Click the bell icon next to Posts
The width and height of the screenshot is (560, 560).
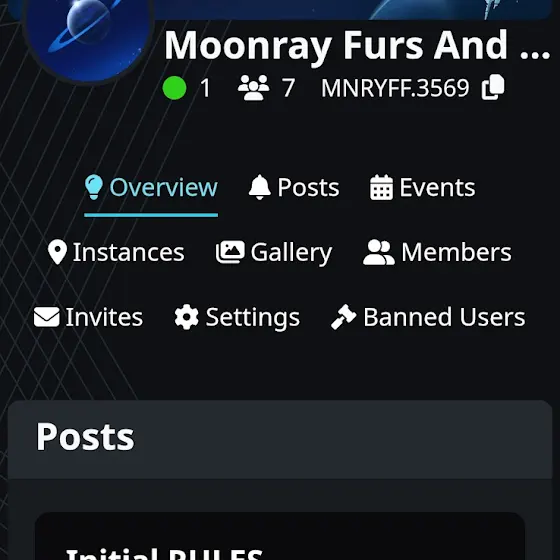pos(260,187)
